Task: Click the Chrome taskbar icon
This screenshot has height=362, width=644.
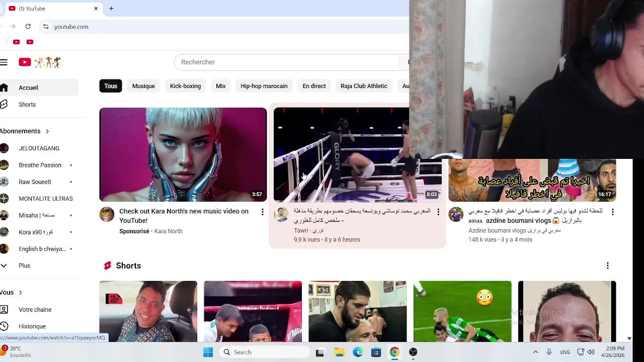Action: (x=394, y=352)
